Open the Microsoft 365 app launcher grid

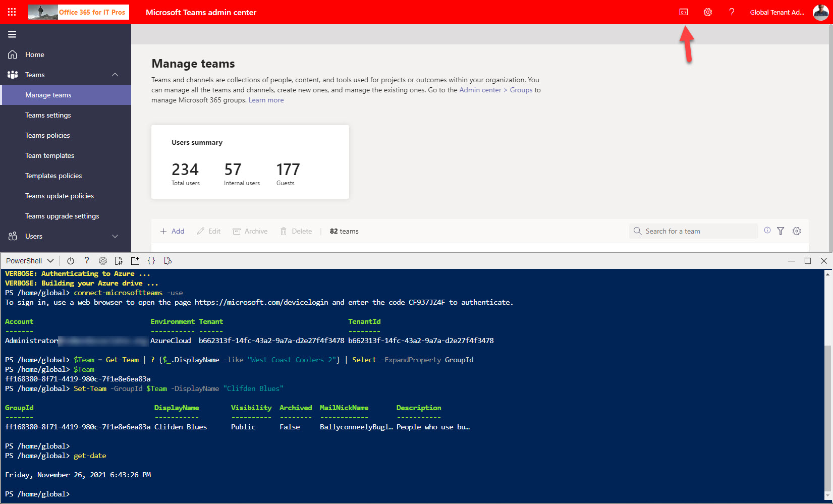tap(12, 12)
